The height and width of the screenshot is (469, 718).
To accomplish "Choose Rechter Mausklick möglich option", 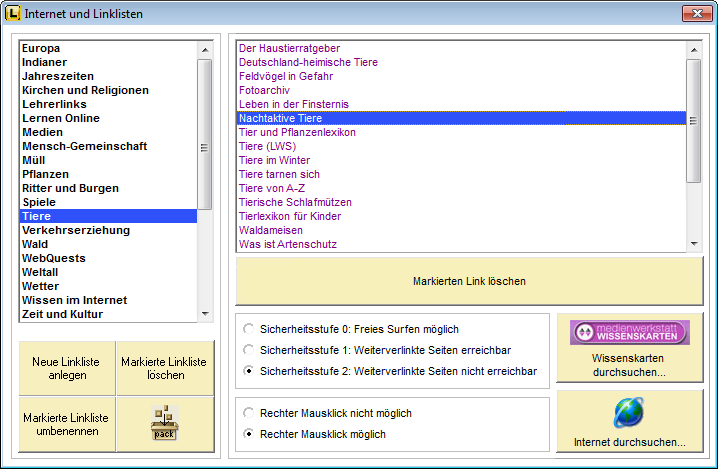I will [x=248, y=434].
